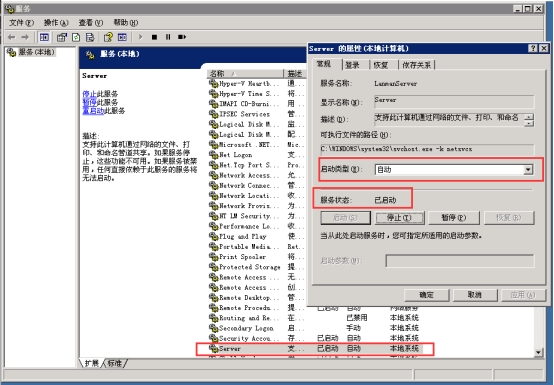Click the gear icon beside IPSEC Services
This screenshot has width=554, height=385.
click(213, 114)
